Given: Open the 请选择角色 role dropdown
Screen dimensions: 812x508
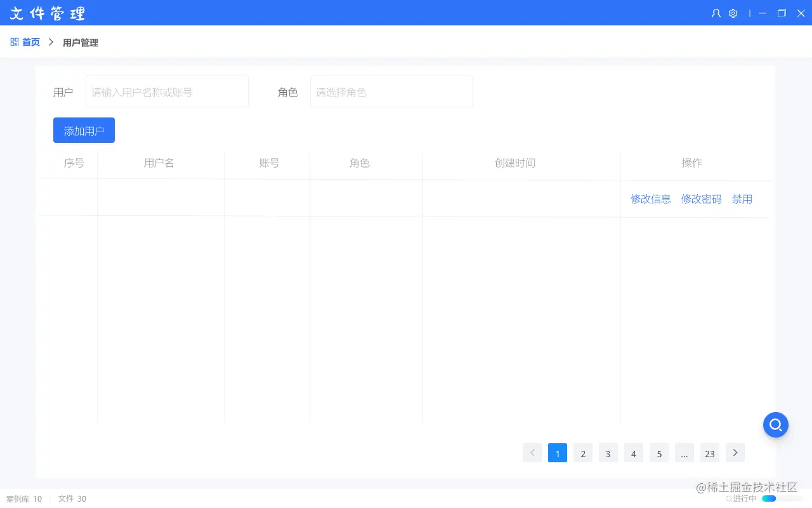Looking at the screenshot, I should 391,91.
